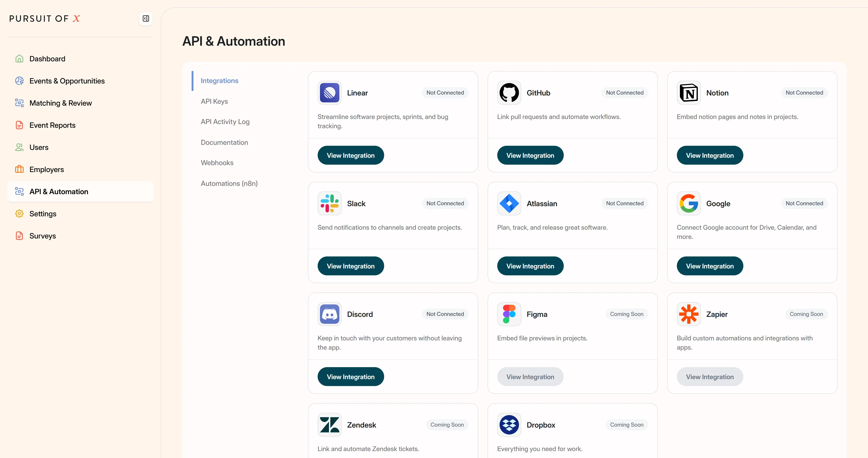This screenshot has width=868, height=458.
Task: Click Zapier's disabled View Integration button
Action: (x=710, y=377)
